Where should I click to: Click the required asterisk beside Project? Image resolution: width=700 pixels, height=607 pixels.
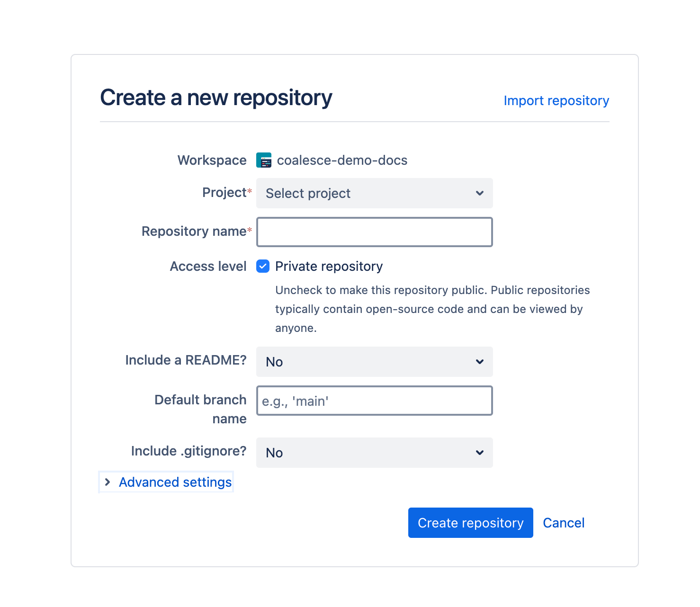point(249,190)
